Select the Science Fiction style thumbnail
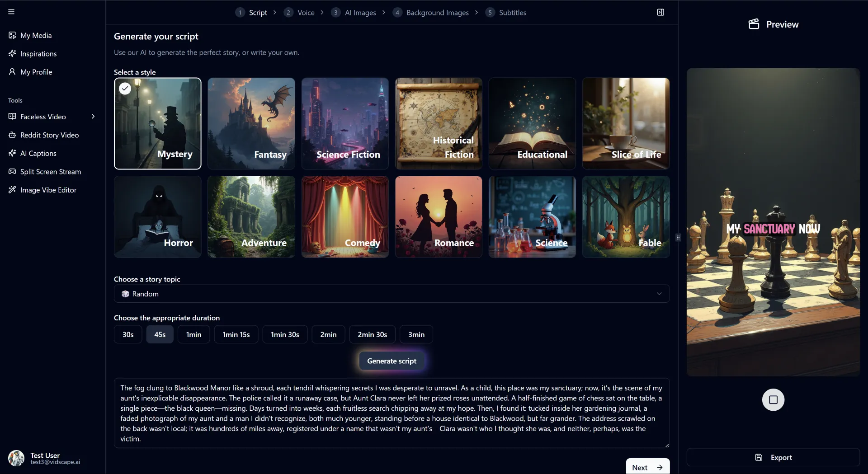868x474 pixels. [345, 124]
